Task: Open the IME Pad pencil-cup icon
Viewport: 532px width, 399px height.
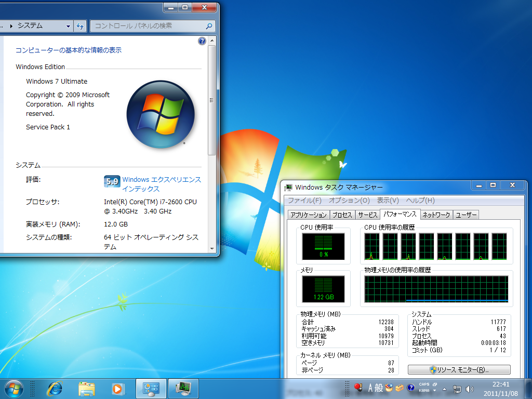Action: pyautogui.click(x=389, y=388)
